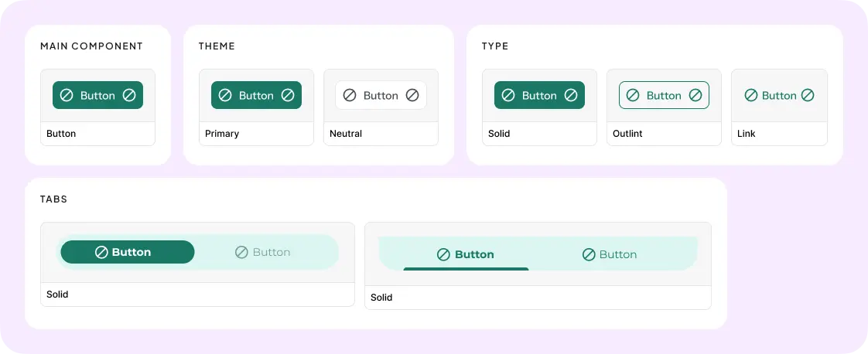Click right icon of Link type button
Screen dimensions: 868x354
[808, 95]
